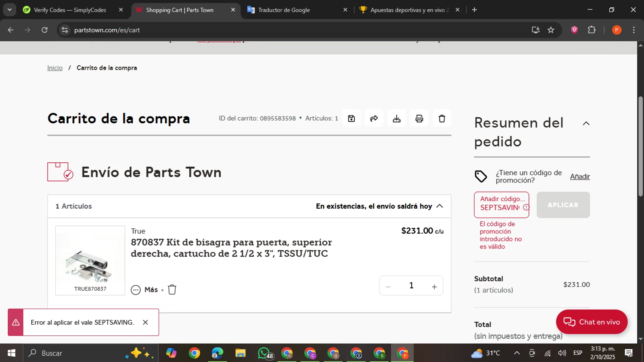Open the volume control in tray
The image size is (644, 362).
[562, 353]
